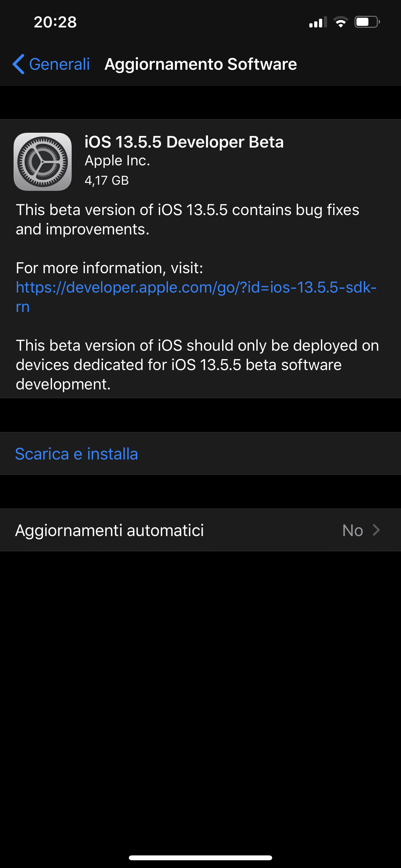Image resolution: width=401 pixels, height=868 pixels.
Task: Tap the Wi-Fi status icon
Action: point(340,22)
